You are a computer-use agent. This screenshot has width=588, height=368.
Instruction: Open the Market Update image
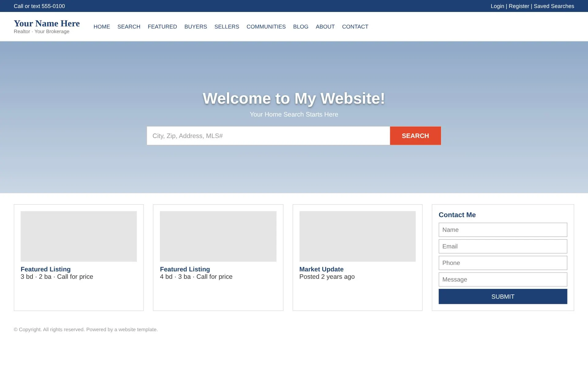[x=357, y=236]
